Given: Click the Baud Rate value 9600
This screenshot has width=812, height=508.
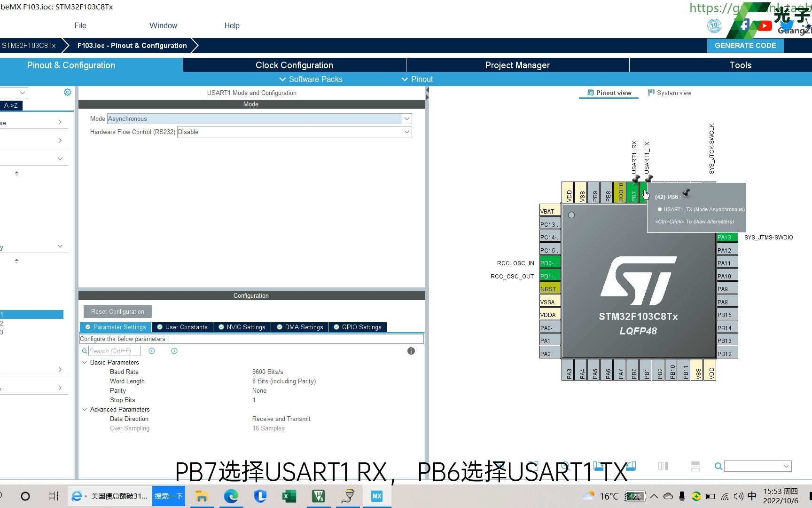Looking at the screenshot, I should click(x=268, y=372).
